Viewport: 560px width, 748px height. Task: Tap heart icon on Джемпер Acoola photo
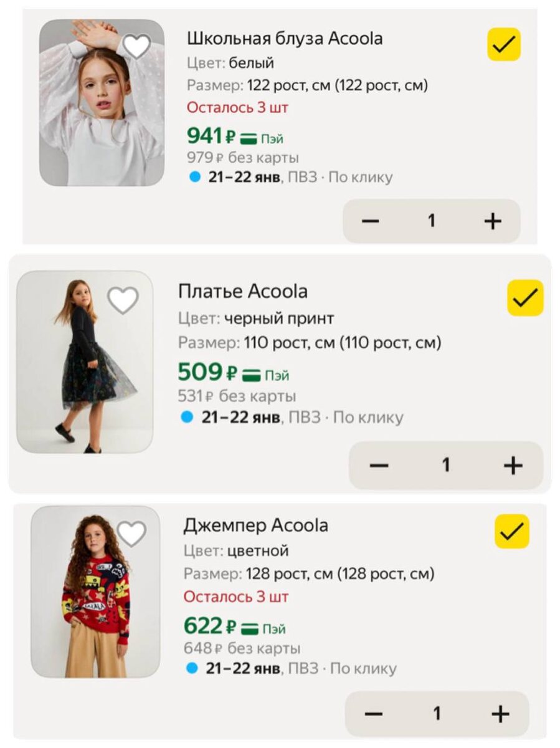[x=131, y=534]
